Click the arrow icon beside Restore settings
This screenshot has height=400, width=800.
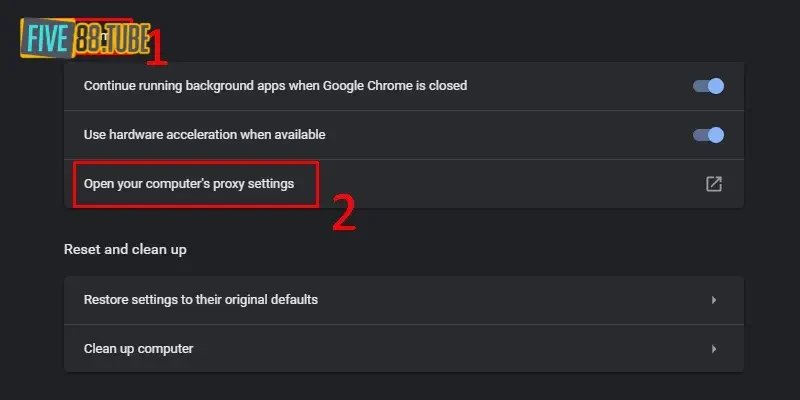[714, 300]
